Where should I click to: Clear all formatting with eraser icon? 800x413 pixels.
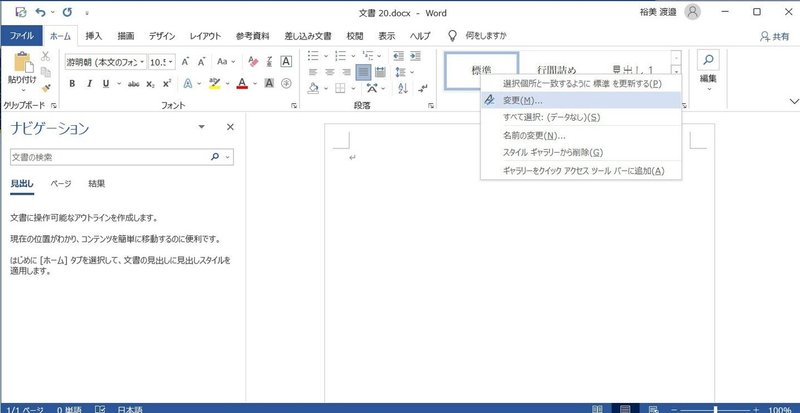click(253, 62)
